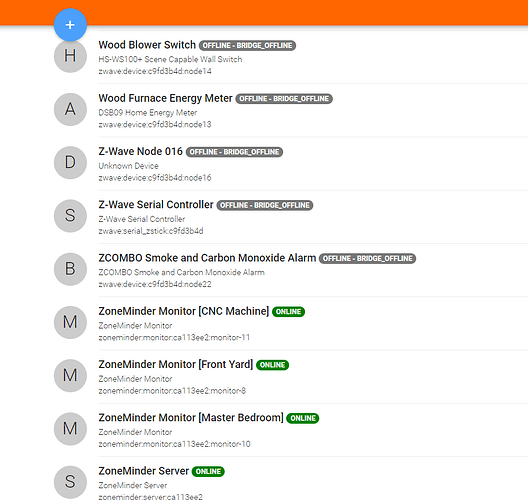
Task: Click the M avatar for Front Yard monitor
Action: pyautogui.click(x=70, y=375)
